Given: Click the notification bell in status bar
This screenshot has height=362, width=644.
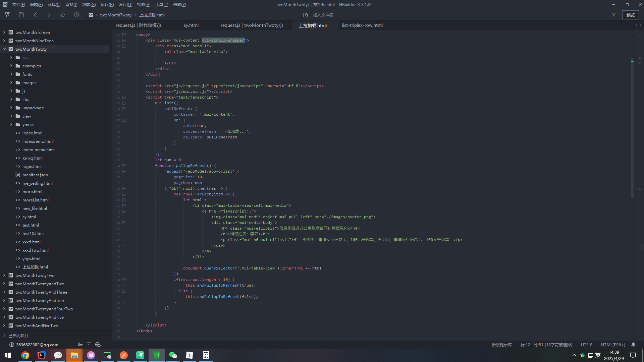Looking at the screenshot, I should (x=633, y=345).
